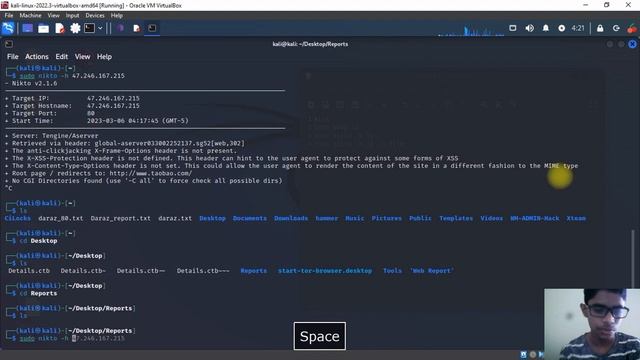This screenshot has height=360, width=640.
Task: Click 'Tools' directory in Desktop listing
Action: (x=392, y=271)
